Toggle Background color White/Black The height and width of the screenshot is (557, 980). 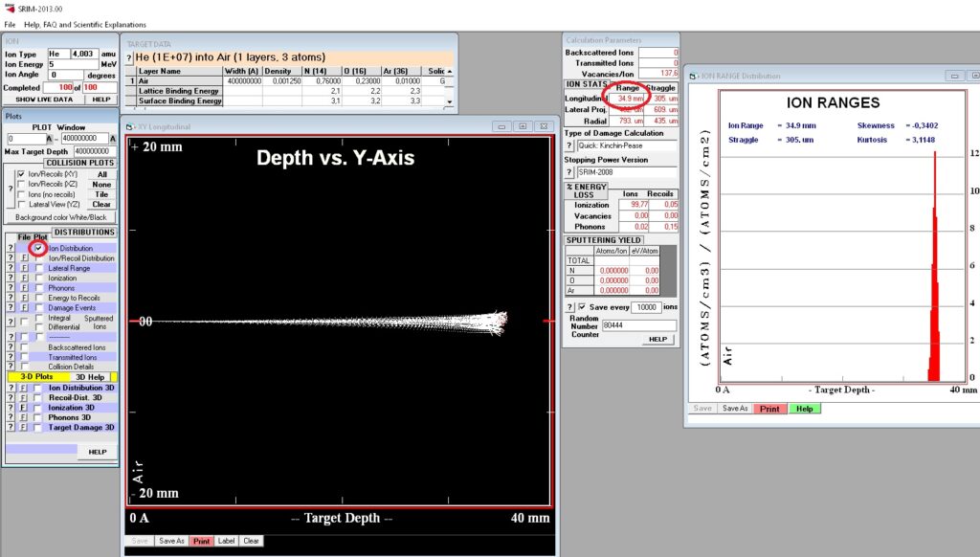61,217
